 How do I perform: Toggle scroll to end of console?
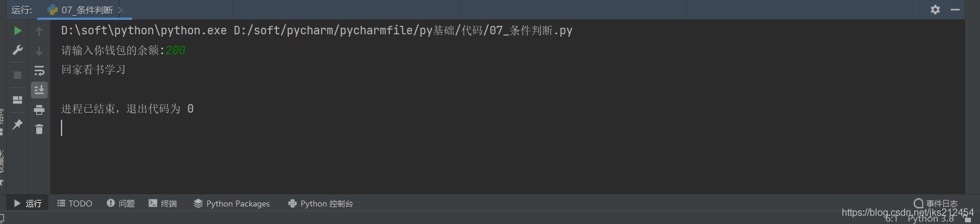39,90
